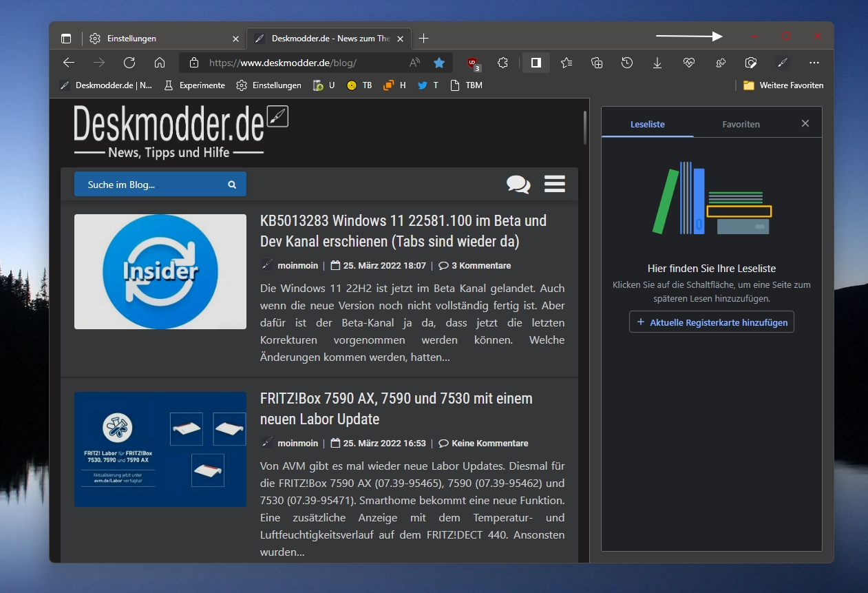Open the T Twitter bookmark
This screenshot has height=593, width=868.
point(428,85)
